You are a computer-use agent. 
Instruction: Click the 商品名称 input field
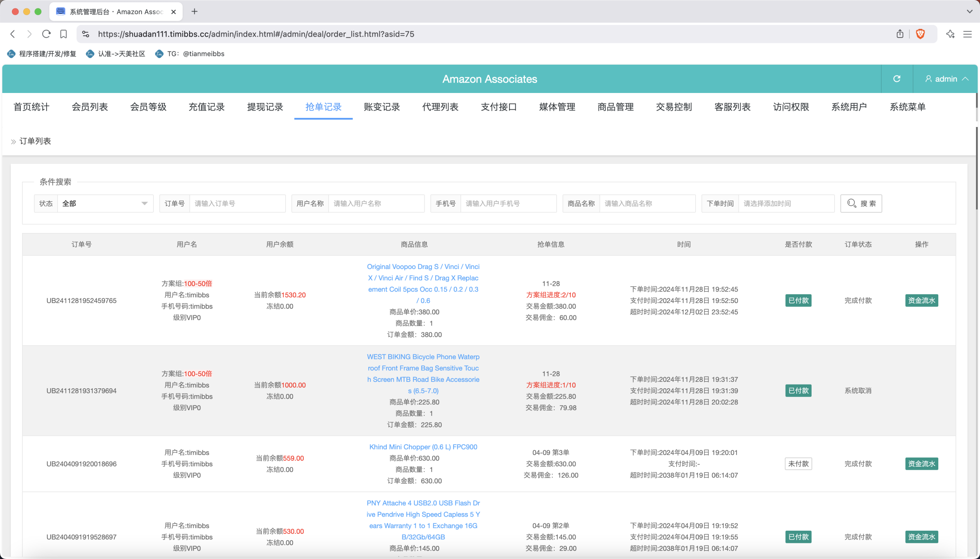coord(647,204)
